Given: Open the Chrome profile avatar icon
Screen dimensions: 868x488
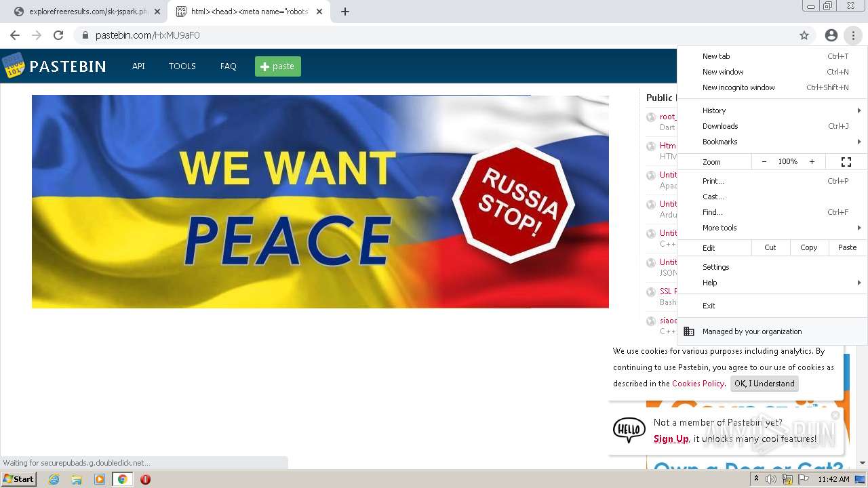Looking at the screenshot, I should [x=831, y=35].
